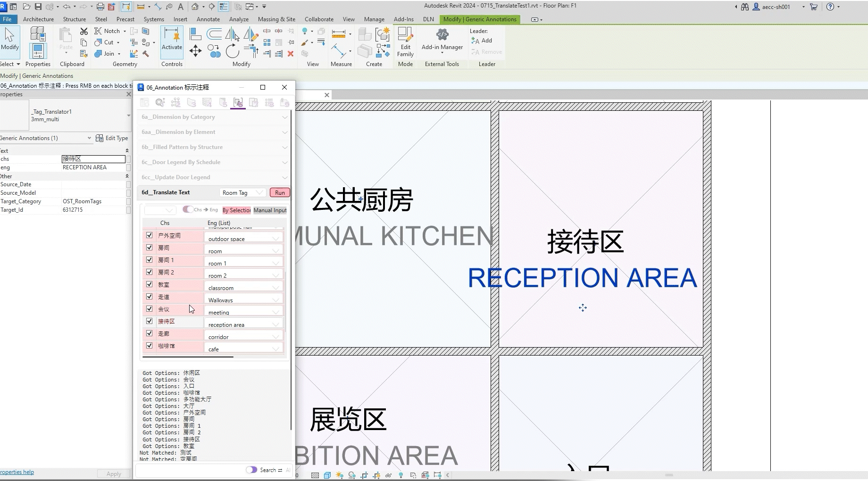Select the Rotate tool icon
Image resolution: width=868 pixels, height=481 pixels.
coord(232,51)
